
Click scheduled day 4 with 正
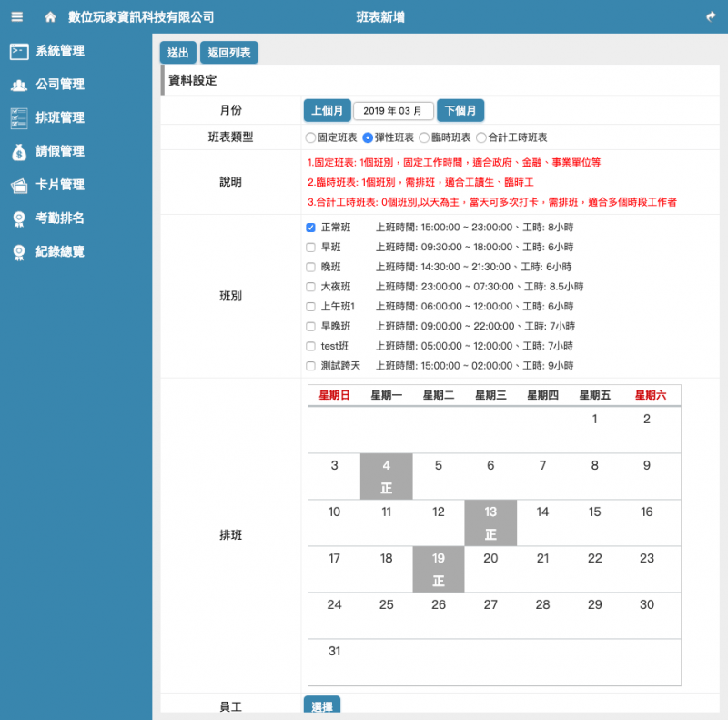(386, 477)
